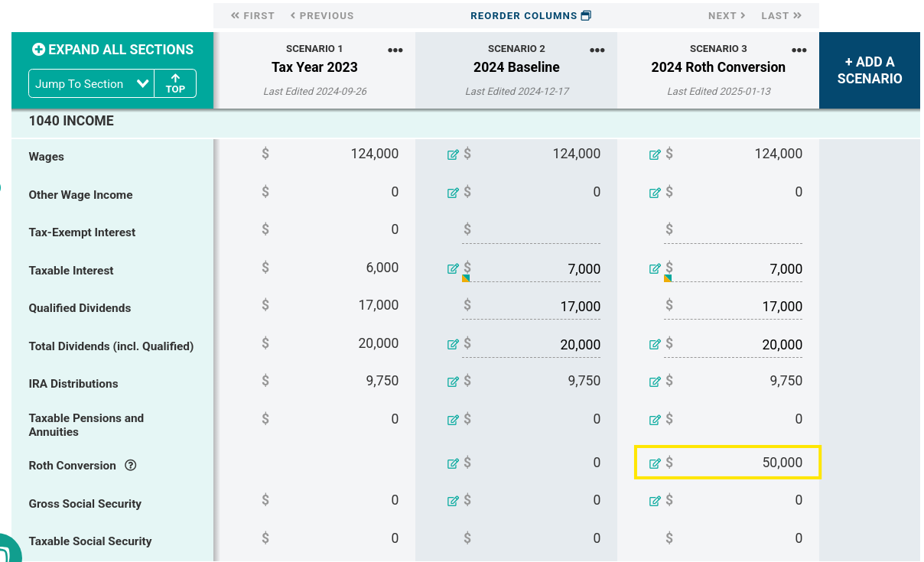
Task: Go to Next scenario page
Action: tap(727, 15)
